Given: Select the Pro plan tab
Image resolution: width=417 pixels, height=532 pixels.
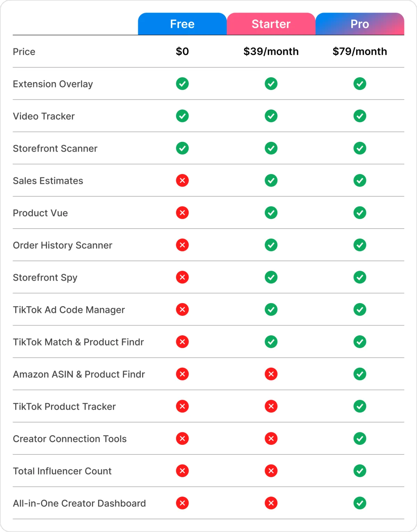Looking at the screenshot, I should (x=360, y=24).
